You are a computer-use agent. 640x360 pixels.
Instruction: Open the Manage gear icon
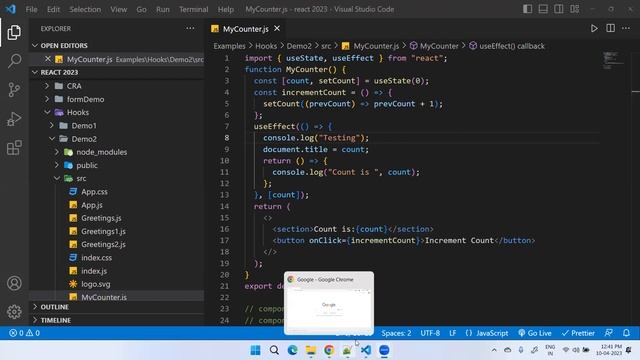(14, 312)
